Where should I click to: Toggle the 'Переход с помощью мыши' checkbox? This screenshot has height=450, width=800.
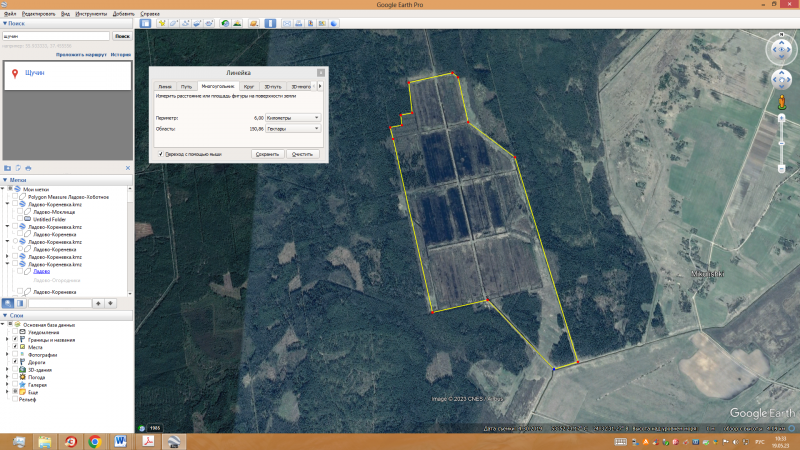pos(161,154)
